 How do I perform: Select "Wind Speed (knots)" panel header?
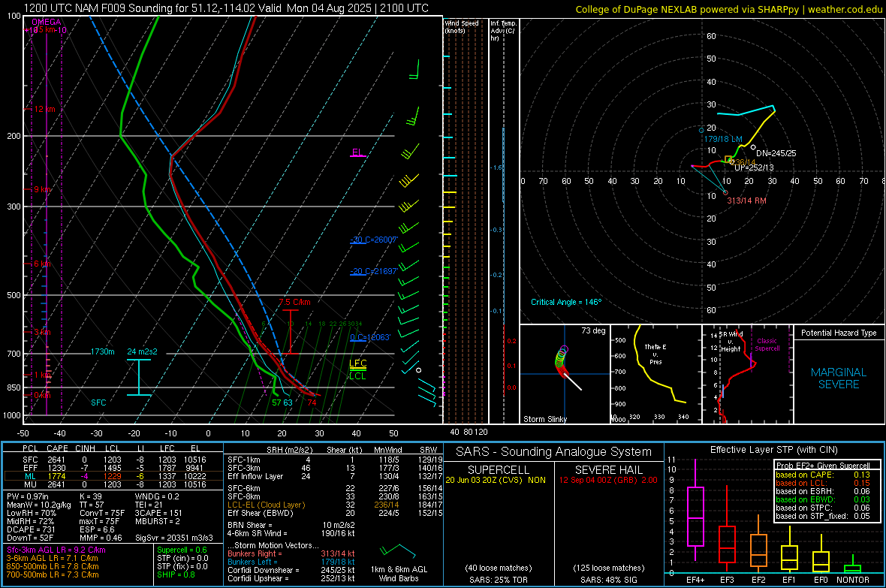462,26
